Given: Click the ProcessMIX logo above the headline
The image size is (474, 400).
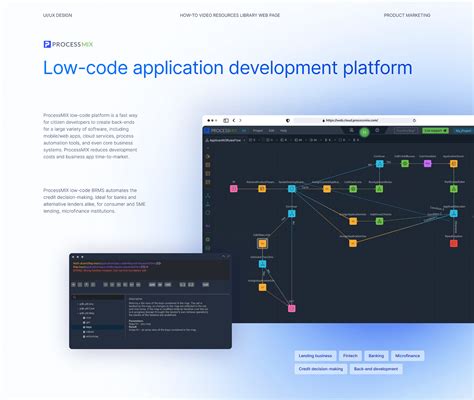Looking at the screenshot, I should pos(68,44).
